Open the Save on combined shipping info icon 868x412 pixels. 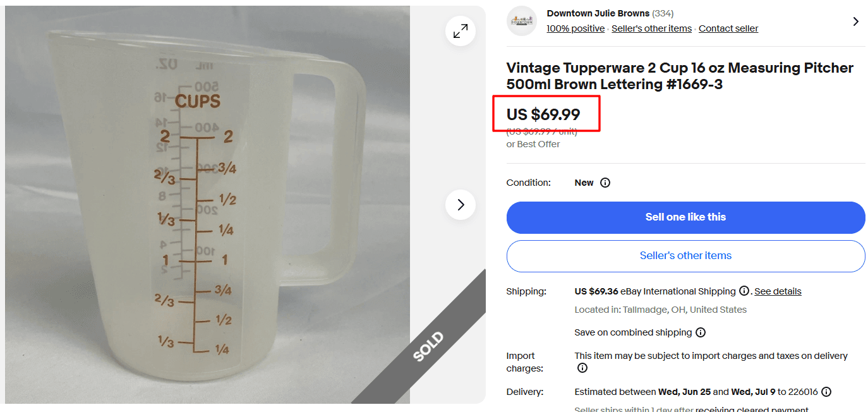pyautogui.click(x=701, y=332)
